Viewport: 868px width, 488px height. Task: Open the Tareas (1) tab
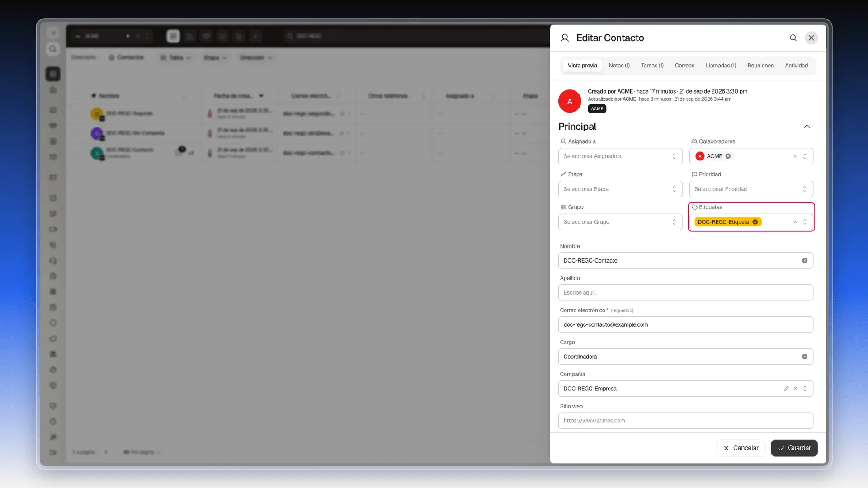pyautogui.click(x=652, y=66)
